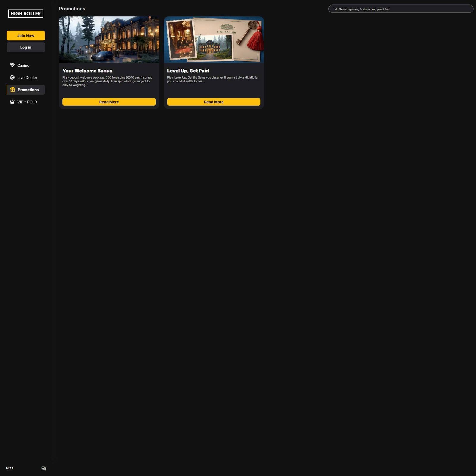Open the chat support icon

[43, 468]
